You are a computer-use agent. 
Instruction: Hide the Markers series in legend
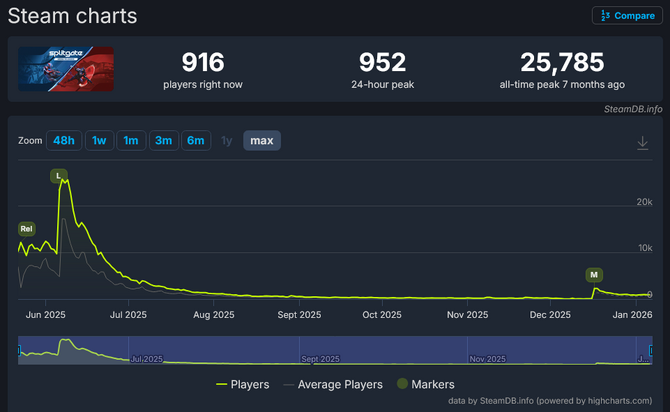click(x=425, y=384)
